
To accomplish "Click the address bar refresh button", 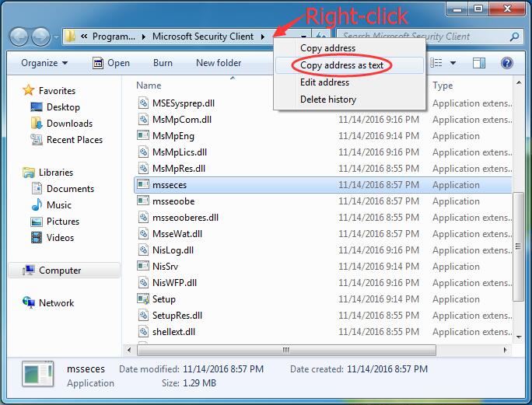I will coord(320,37).
